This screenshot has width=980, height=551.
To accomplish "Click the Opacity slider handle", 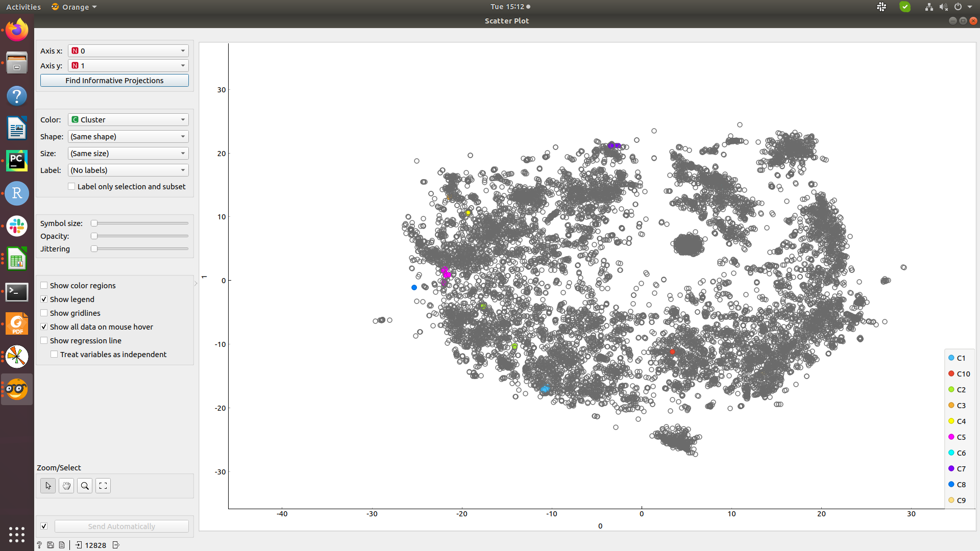I will (94, 236).
